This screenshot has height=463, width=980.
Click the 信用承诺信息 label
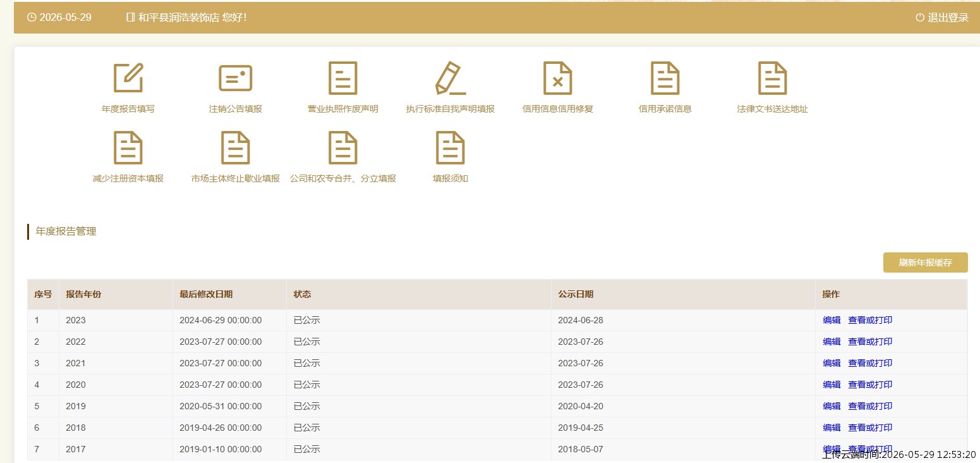[665, 109]
